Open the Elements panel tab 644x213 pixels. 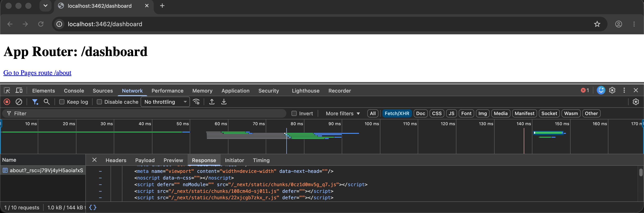(44, 91)
